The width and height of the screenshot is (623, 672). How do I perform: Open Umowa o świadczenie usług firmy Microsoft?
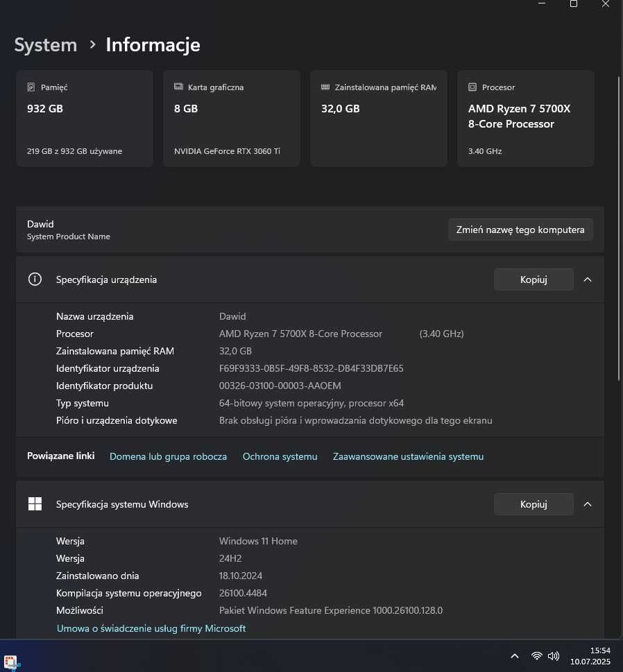tap(151, 628)
